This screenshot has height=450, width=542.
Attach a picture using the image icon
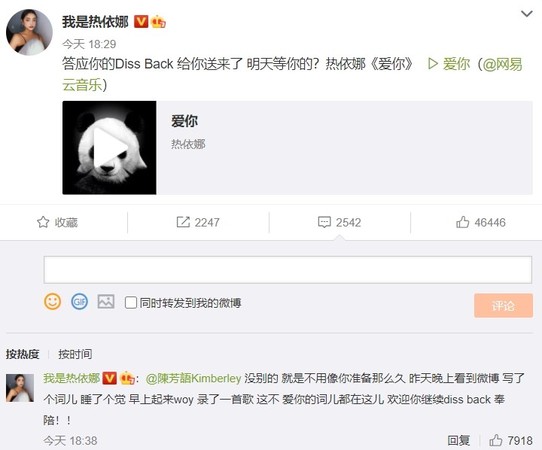[x=106, y=302]
